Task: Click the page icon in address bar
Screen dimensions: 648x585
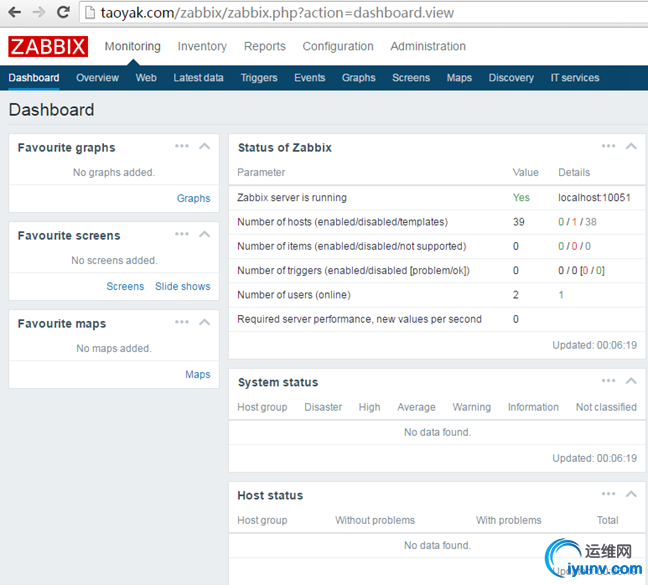Action: (90, 13)
